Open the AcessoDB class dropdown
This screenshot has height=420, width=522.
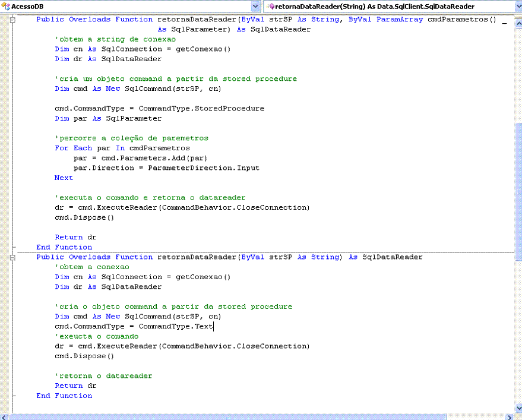point(255,6)
